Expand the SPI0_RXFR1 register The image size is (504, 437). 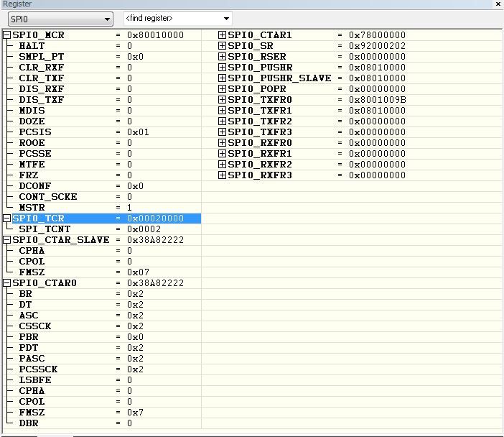point(222,154)
